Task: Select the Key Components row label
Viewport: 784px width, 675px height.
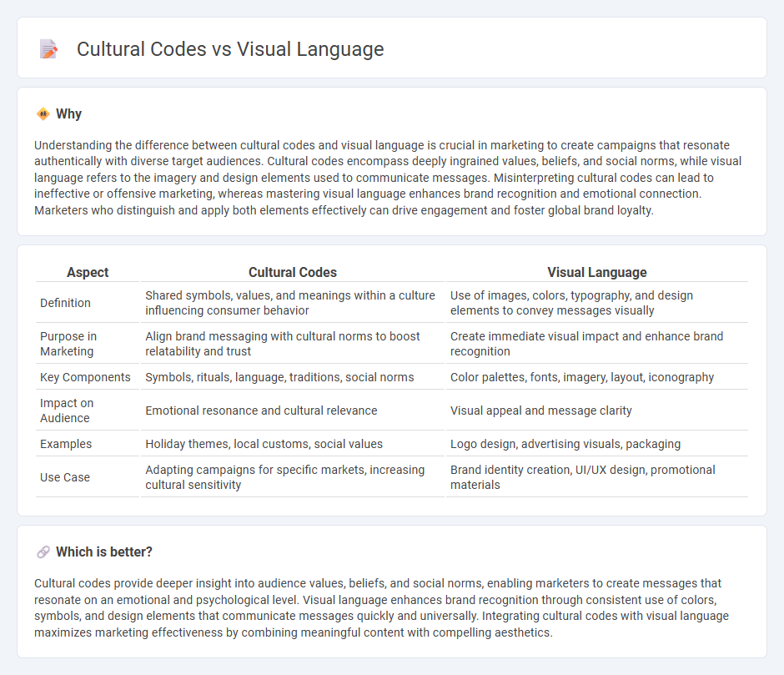Action: coord(85,377)
